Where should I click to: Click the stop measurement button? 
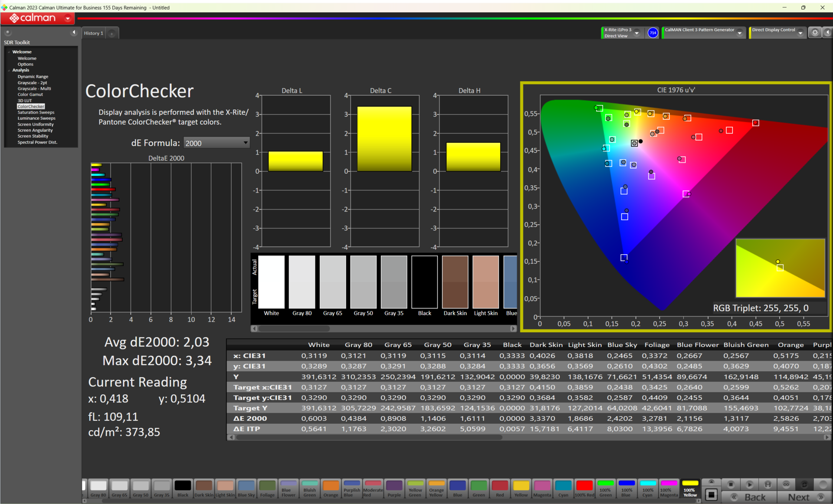[731, 484]
